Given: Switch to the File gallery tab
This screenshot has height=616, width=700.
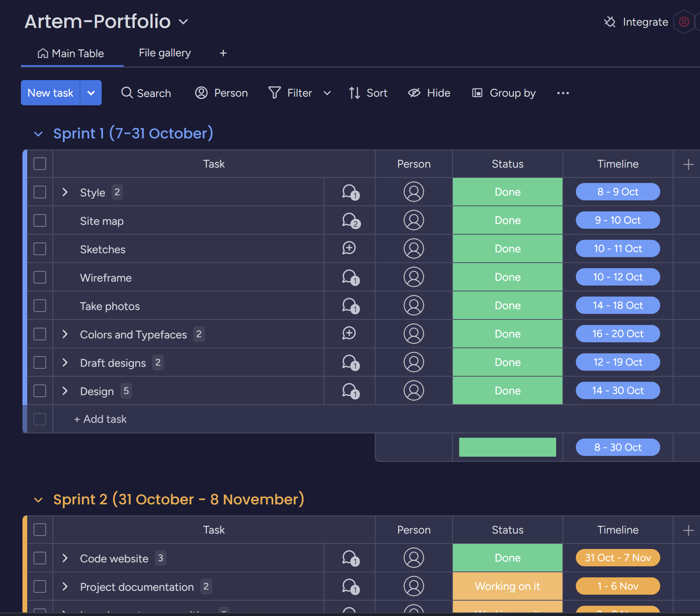Looking at the screenshot, I should 165,53.
